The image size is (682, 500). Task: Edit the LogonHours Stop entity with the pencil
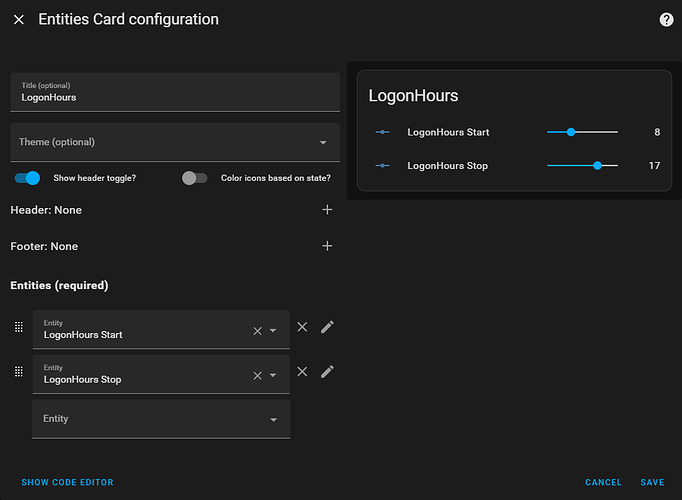coord(327,371)
